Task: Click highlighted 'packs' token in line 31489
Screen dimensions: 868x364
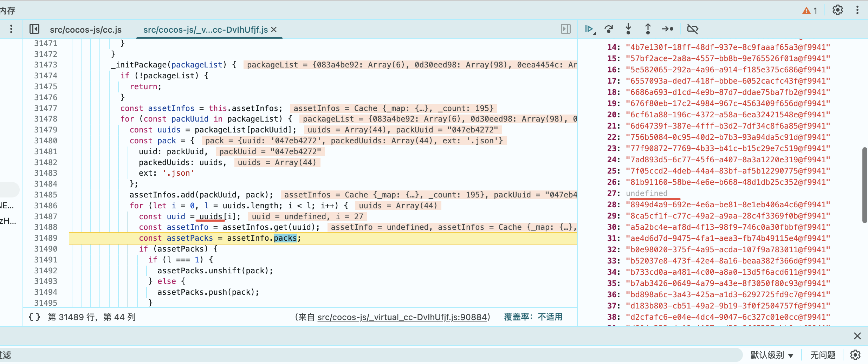Action: 285,238
